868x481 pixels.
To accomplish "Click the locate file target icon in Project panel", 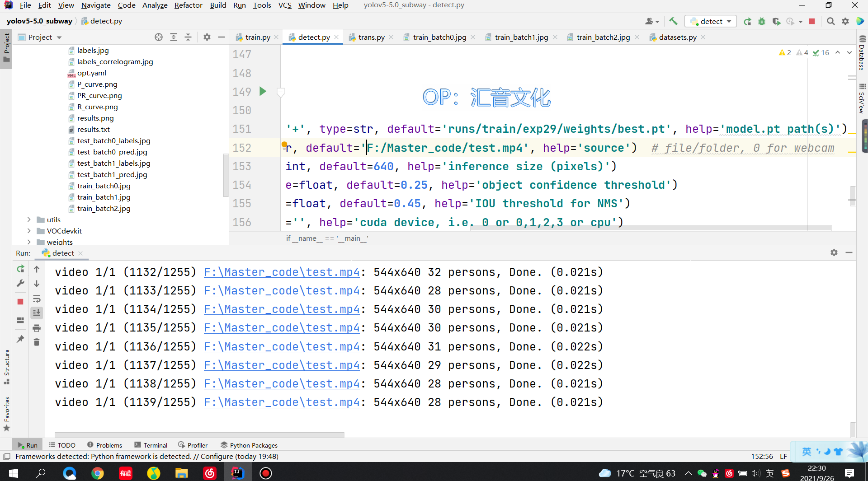I will tap(159, 37).
